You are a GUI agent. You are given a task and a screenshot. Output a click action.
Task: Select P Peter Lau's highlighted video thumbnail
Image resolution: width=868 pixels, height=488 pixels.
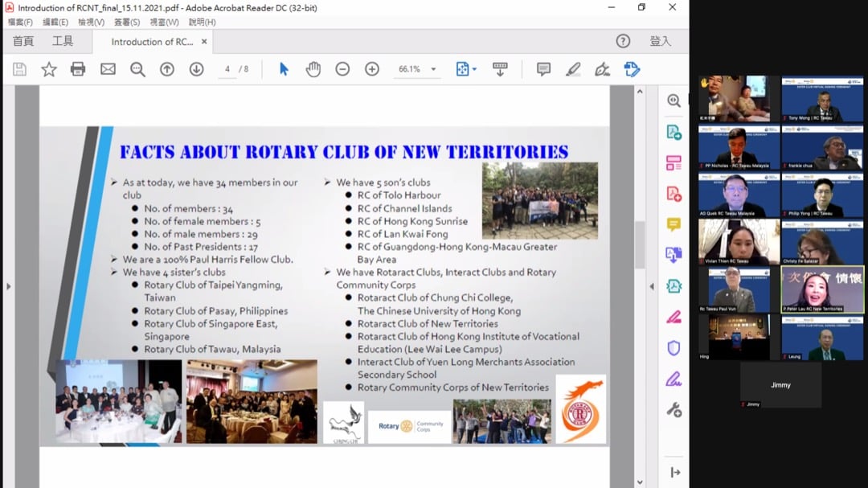[x=822, y=289]
